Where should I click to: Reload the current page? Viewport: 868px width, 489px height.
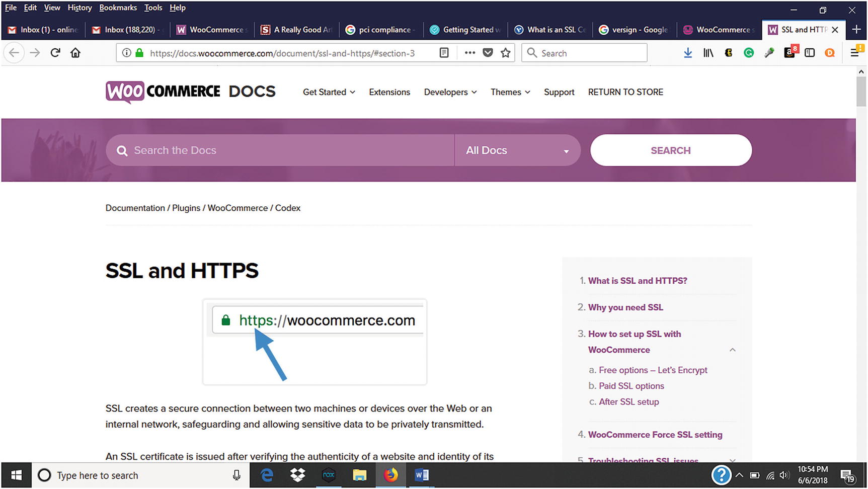(x=55, y=53)
